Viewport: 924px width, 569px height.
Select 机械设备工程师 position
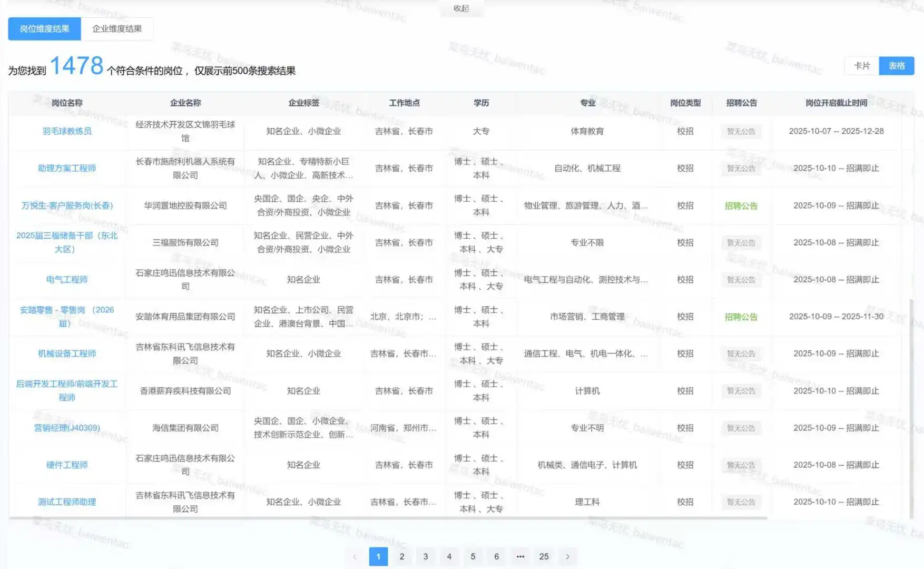(67, 354)
